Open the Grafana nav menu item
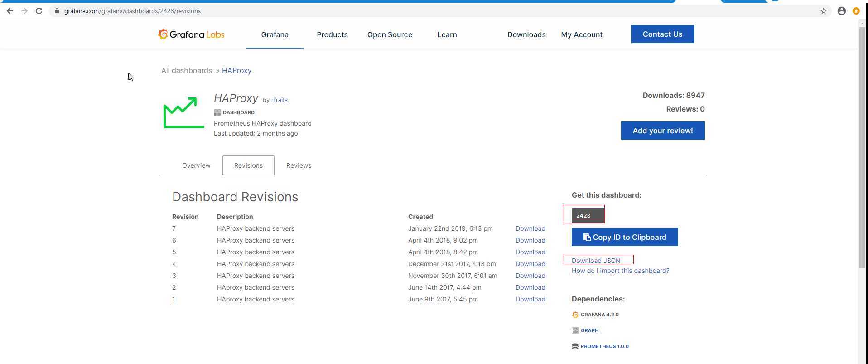 pos(275,34)
